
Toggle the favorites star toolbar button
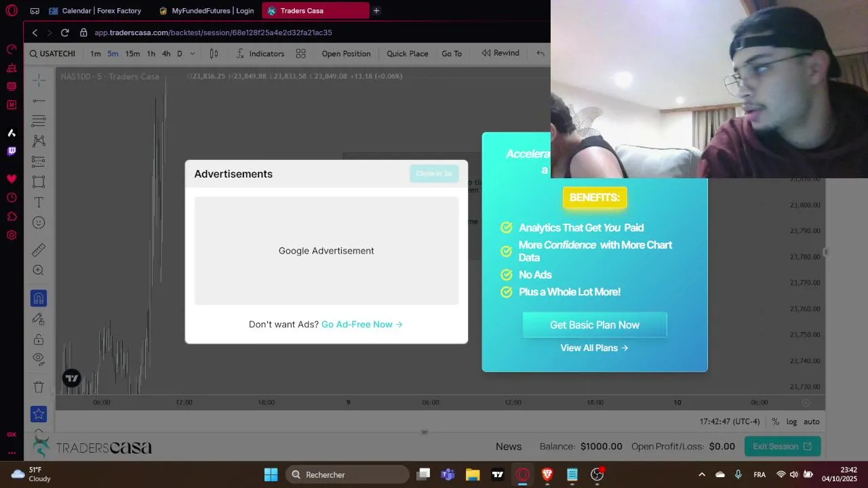click(39, 414)
